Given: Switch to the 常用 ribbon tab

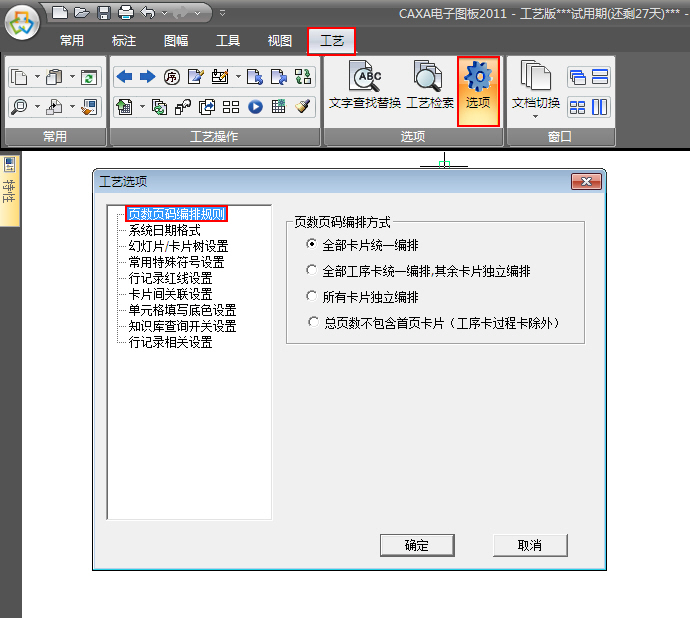Looking at the screenshot, I should pyautogui.click(x=72, y=40).
